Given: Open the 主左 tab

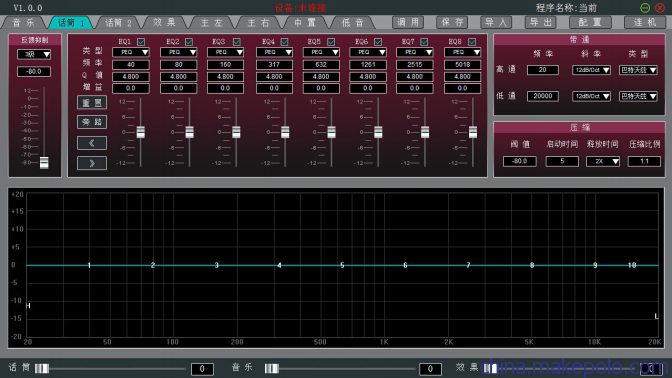Looking at the screenshot, I should click(x=212, y=23).
